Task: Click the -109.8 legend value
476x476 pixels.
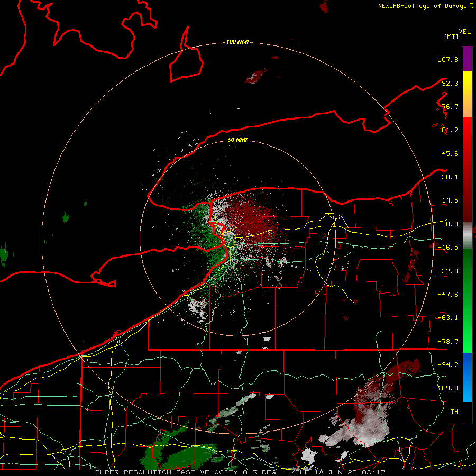Action: pos(446,388)
